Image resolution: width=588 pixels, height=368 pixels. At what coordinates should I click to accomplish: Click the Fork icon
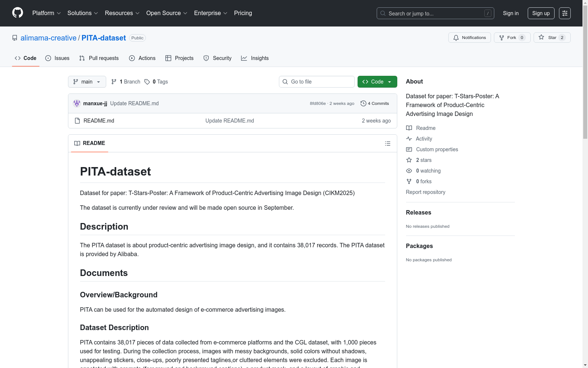pyautogui.click(x=502, y=38)
